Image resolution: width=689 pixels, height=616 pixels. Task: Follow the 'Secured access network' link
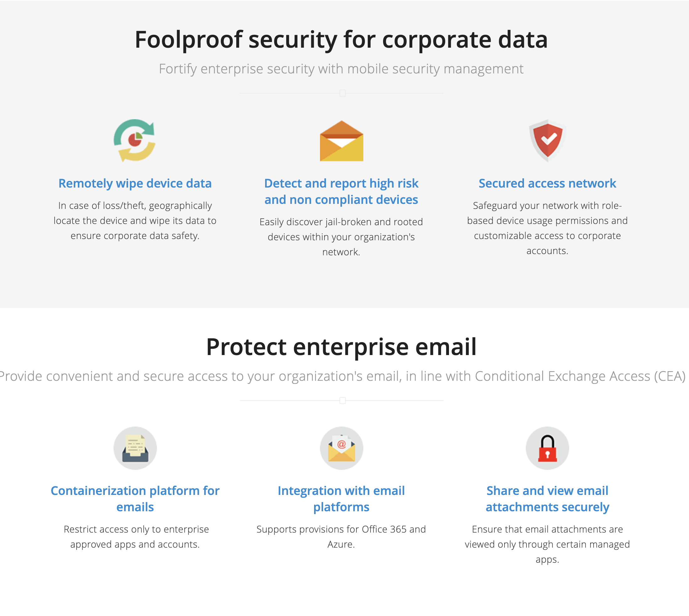[x=547, y=183]
